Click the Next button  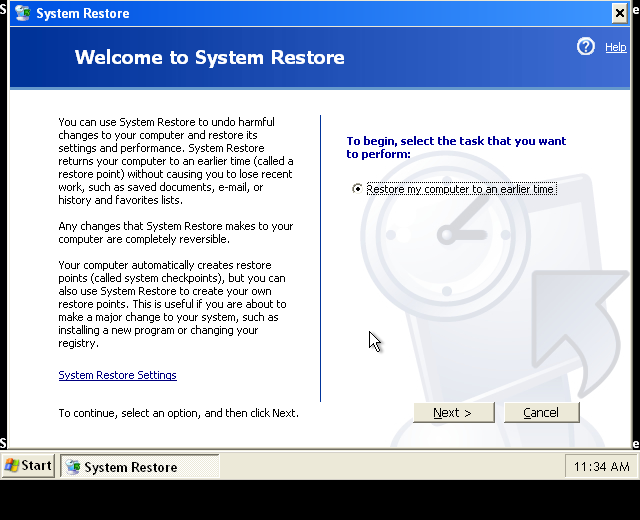coord(453,413)
